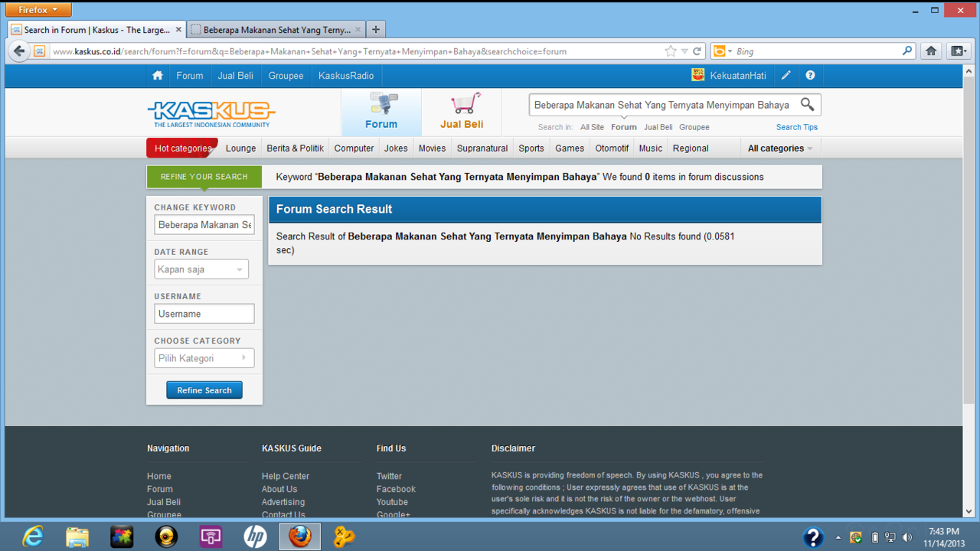This screenshot has width=980, height=551.
Task: Reload the page with refresh icon
Action: click(x=697, y=51)
